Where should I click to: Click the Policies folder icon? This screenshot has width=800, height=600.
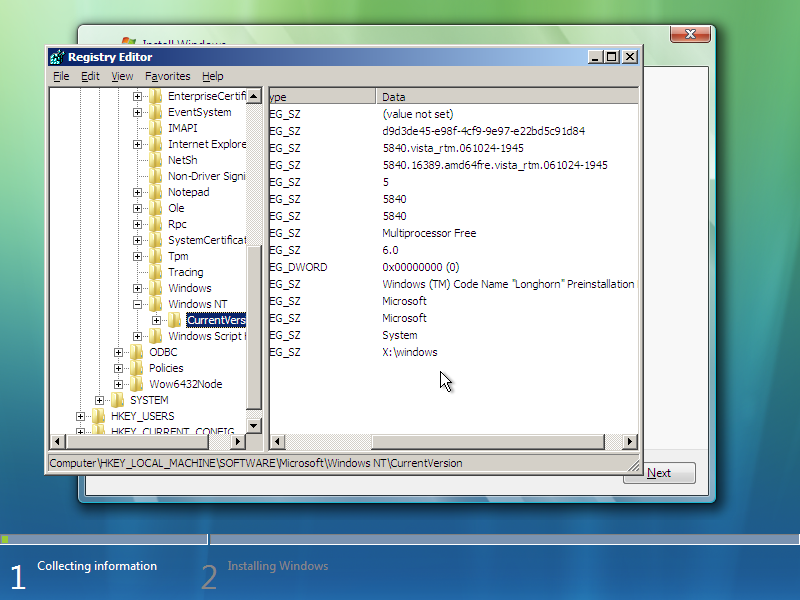tap(137, 368)
